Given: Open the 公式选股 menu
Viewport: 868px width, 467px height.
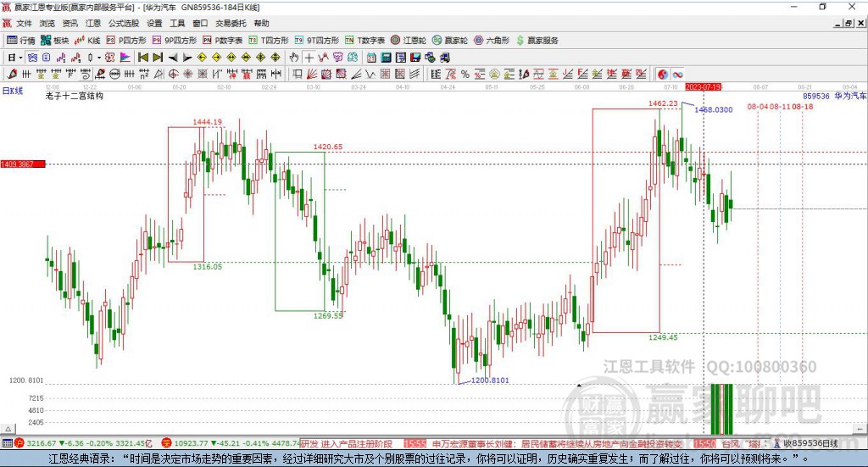Looking at the screenshot, I should 124,23.
